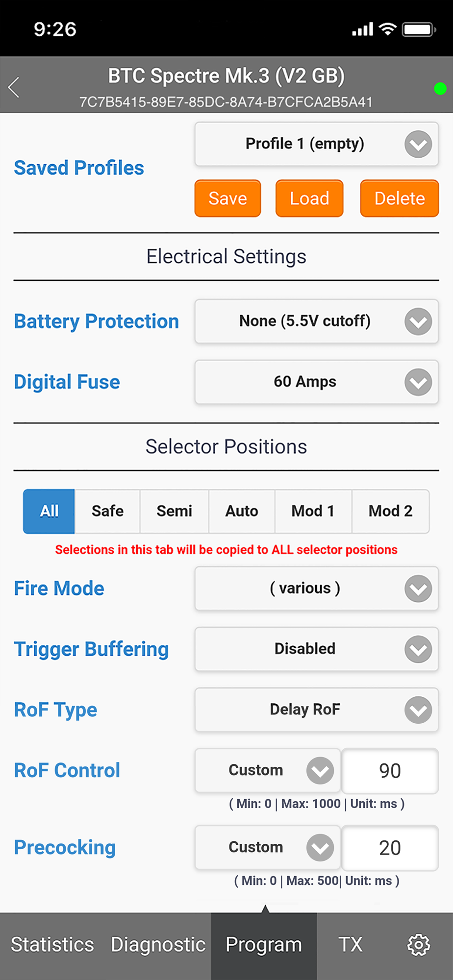The height and width of the screenshot is (980, 453).
Task: Tap the battery icon in status bar
Action: pos(419,30)
